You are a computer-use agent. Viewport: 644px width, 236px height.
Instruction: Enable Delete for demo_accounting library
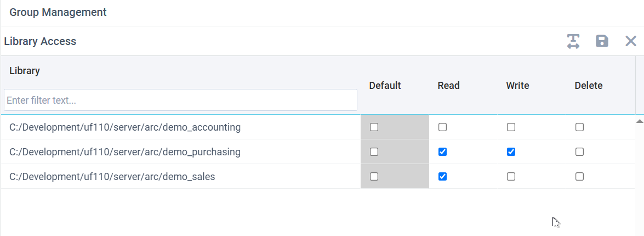(579, 127)
